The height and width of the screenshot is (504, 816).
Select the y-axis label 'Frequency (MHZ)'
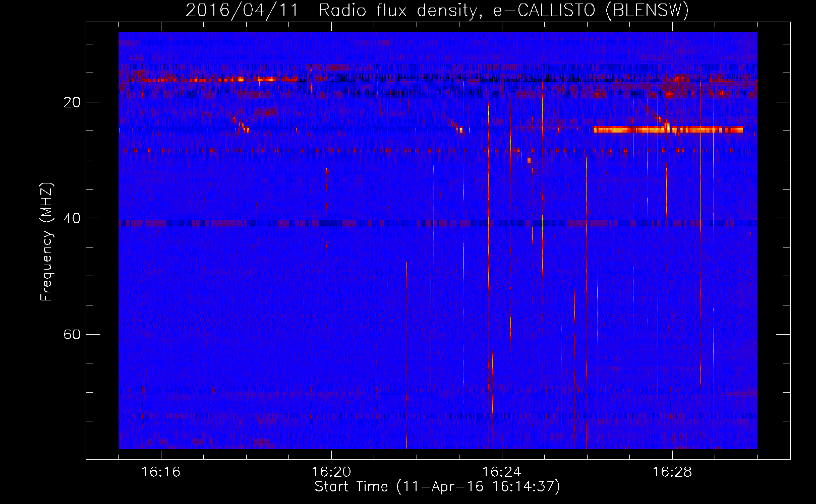click(x=46, y=242)
